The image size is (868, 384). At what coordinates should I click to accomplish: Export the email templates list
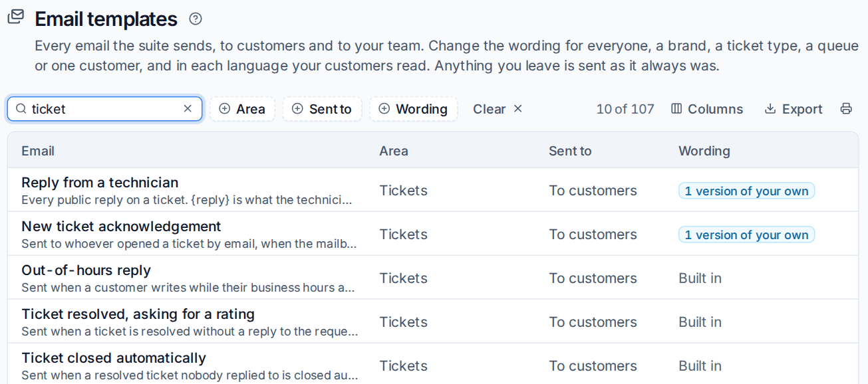click(x=794, y=109)
